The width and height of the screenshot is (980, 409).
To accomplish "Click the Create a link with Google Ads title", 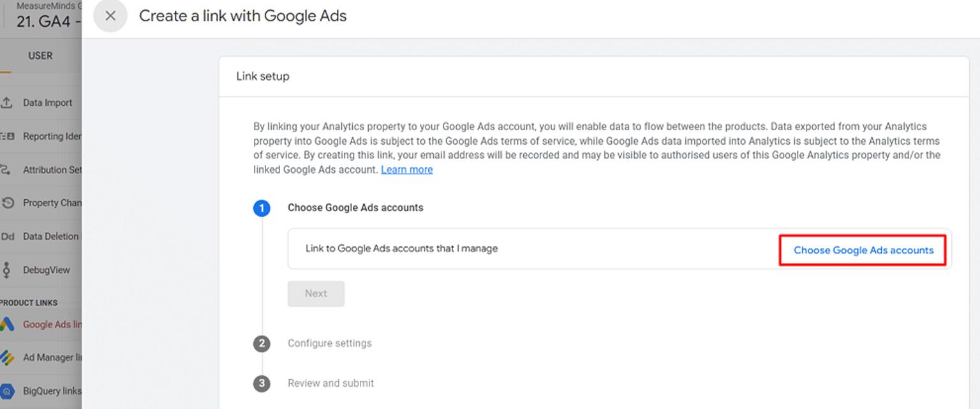I will 243,16.
